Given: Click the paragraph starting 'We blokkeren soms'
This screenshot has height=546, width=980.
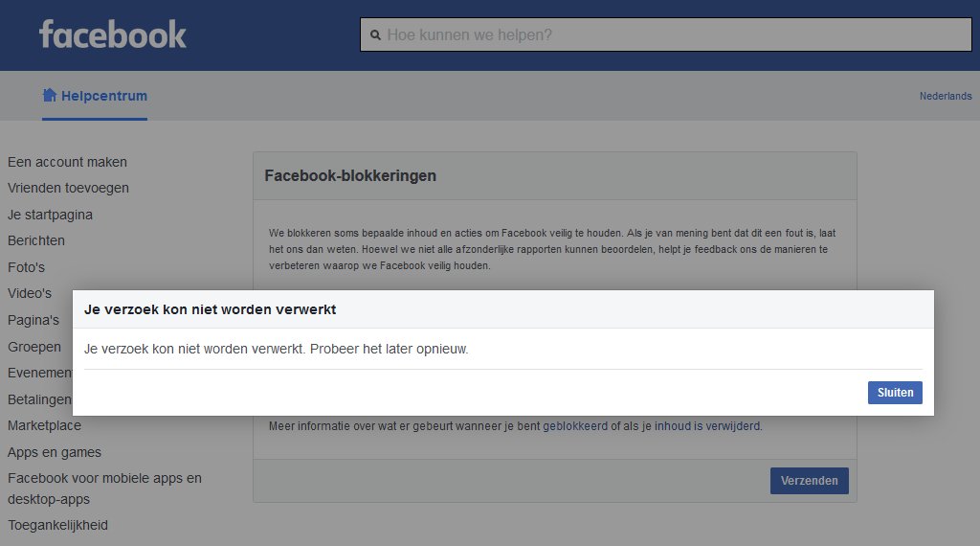Looking at the screenshot, I should [552, 249].
